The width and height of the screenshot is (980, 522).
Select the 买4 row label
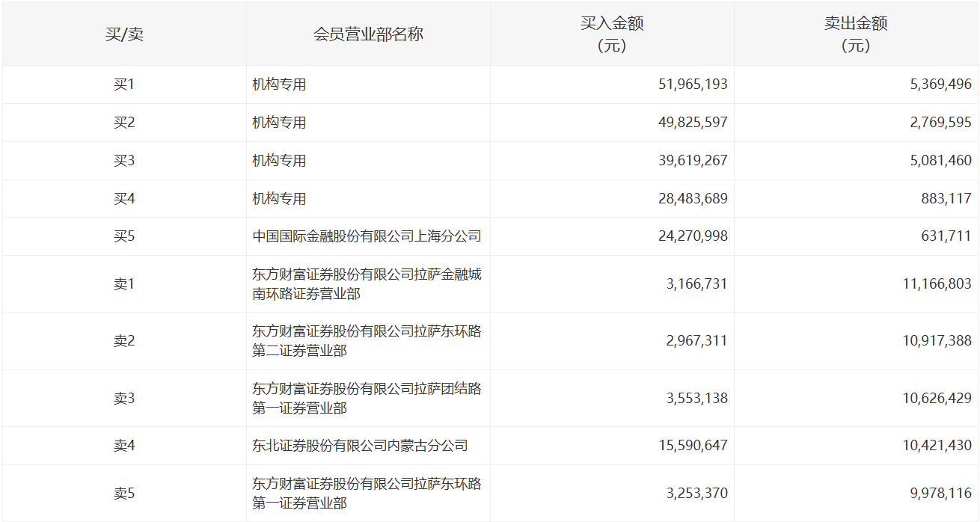(x=124, y=199)
